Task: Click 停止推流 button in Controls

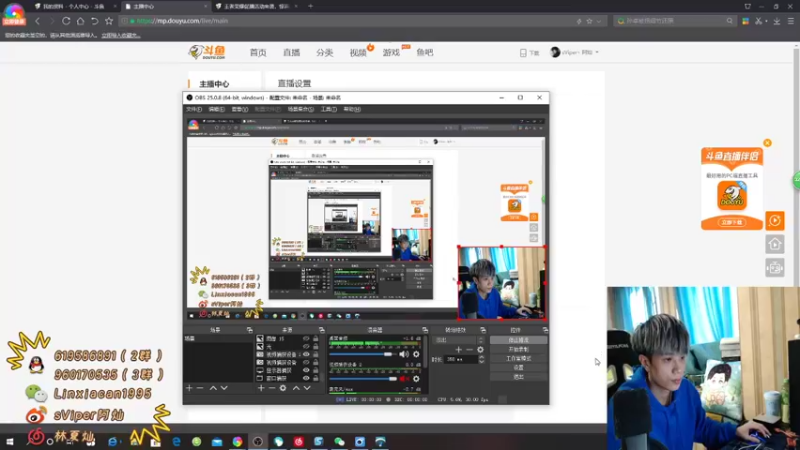Action: point(518,340)
